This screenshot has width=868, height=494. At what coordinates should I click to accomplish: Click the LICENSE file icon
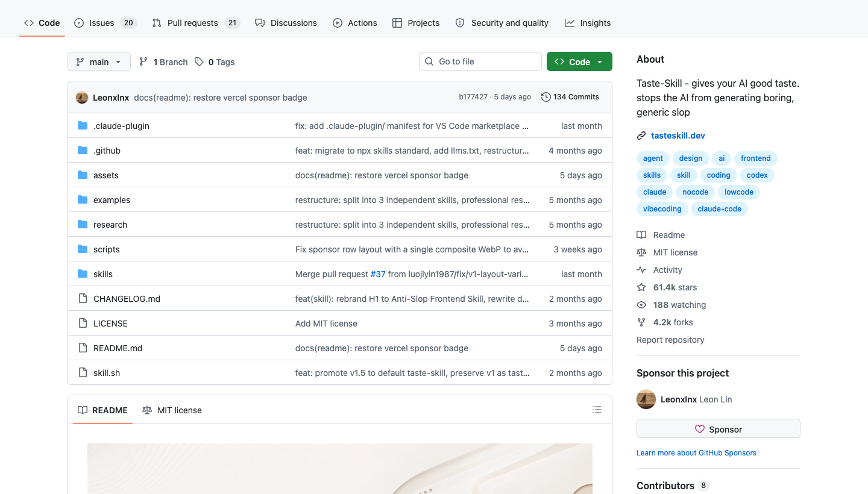(x=83, y=324)
